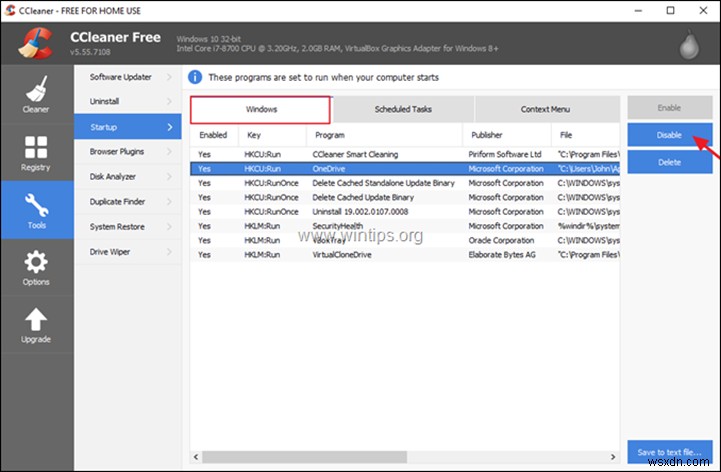Expand chevron next to Software Updater
This screenshot has height=472, width=721.
tap(169, 77)
